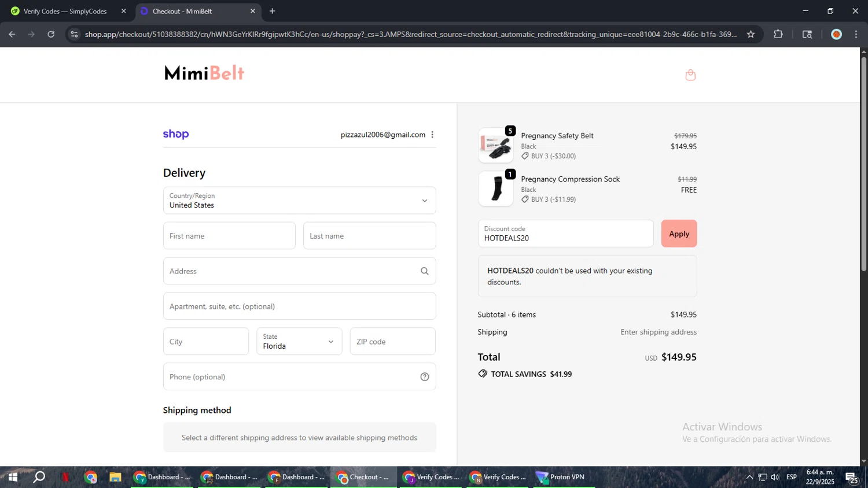Click the pizzazul2006@gmail.com account email
868x488 pixels.
point(383,135)
